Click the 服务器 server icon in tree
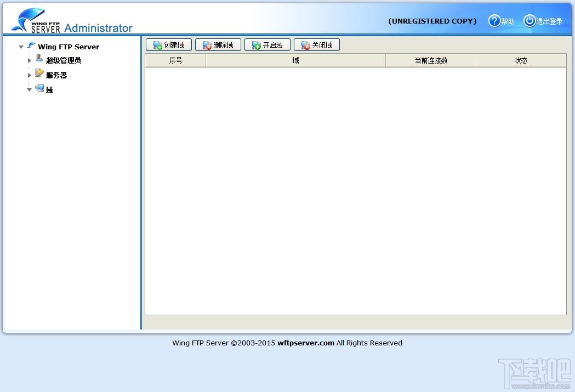The image size is (575, 392). 39,73
